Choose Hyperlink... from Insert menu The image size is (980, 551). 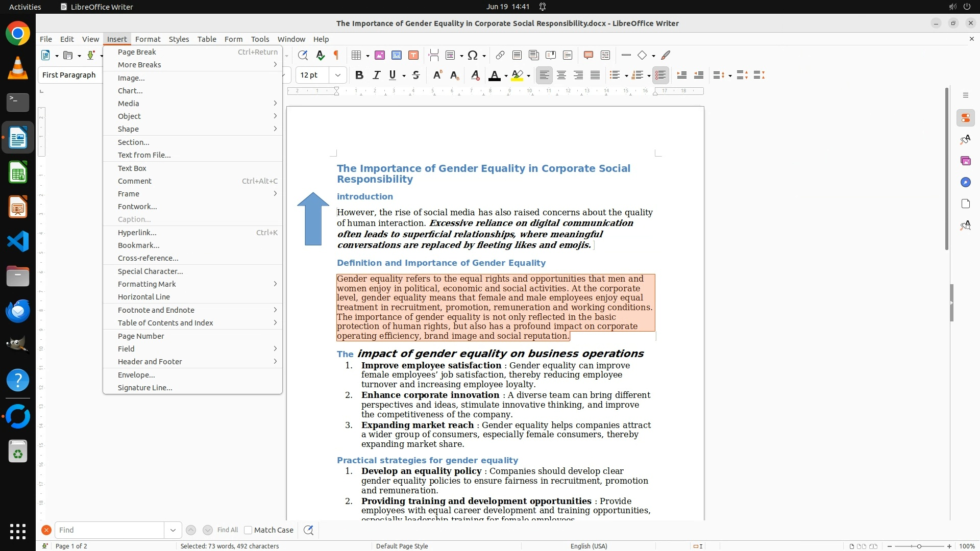pyautogui.click(x=137, y=232)
